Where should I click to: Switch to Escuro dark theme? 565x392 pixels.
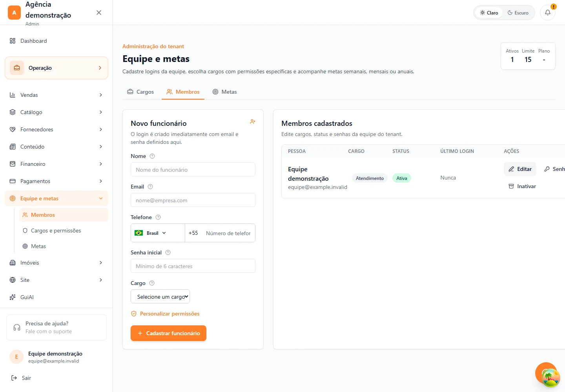[x=518, y=13]
